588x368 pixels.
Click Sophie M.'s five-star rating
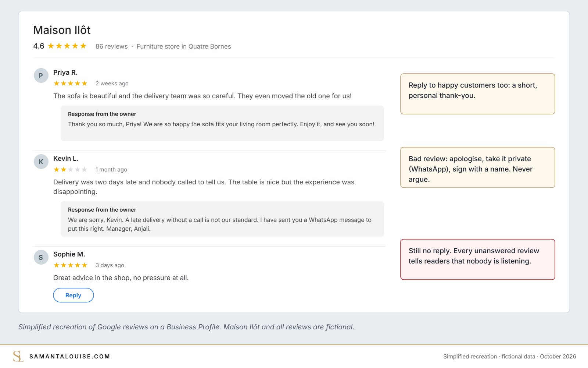tap(71, 265)
